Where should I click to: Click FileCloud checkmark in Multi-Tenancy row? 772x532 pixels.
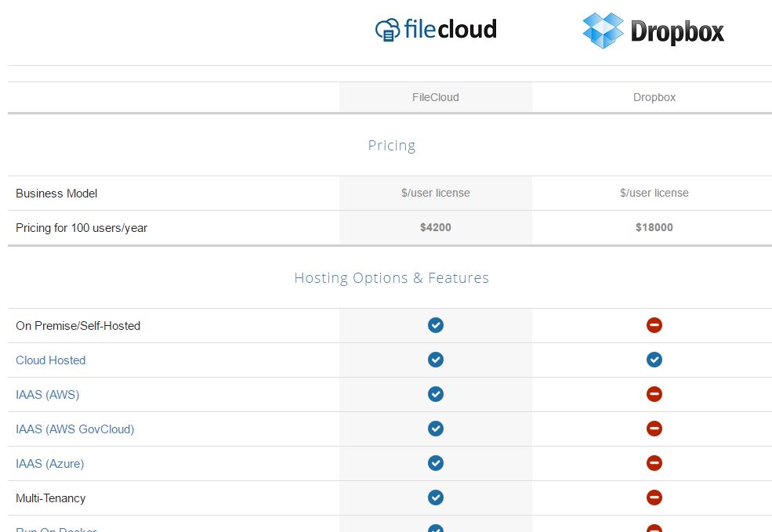(436, 498)
